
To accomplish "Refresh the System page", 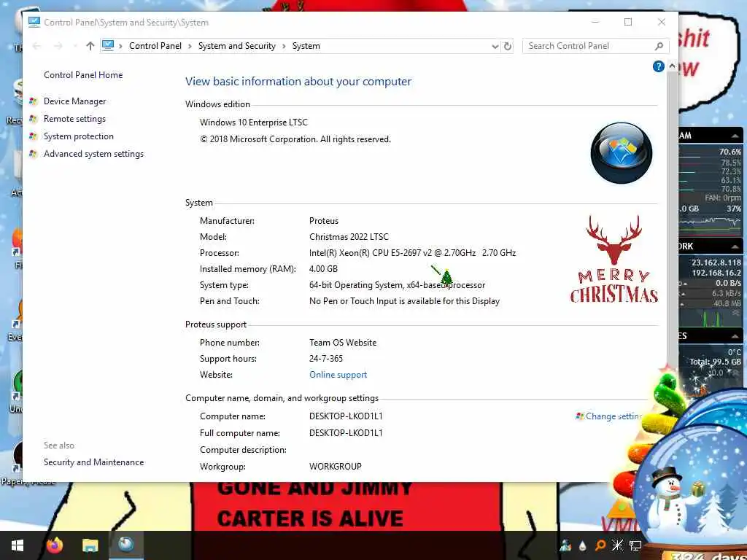I will click(508, 46).
